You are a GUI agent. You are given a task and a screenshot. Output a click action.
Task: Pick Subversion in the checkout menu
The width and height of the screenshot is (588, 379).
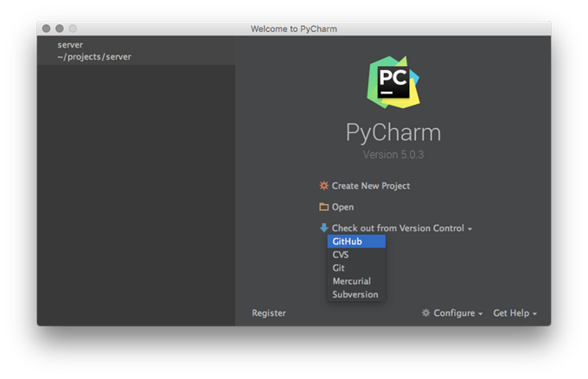[x=356, y=294]
